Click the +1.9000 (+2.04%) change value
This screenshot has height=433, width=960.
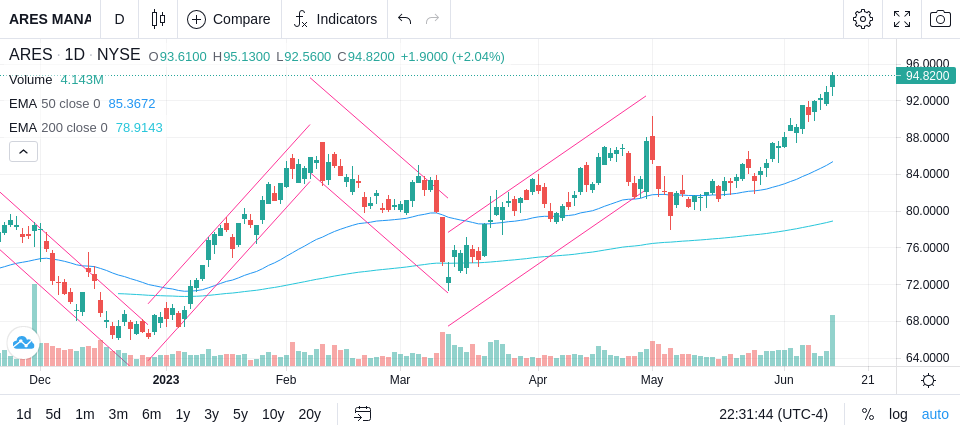(x=452, y=56)
